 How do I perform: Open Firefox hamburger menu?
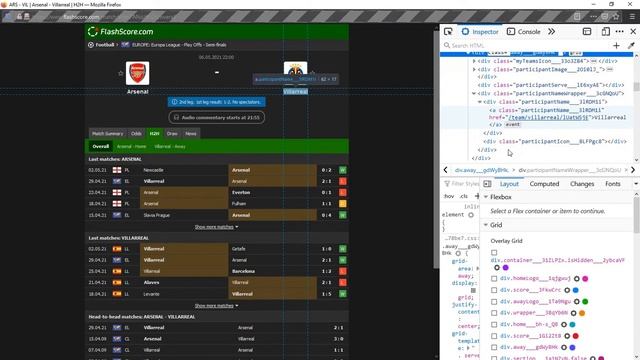[x=632, y=17]
